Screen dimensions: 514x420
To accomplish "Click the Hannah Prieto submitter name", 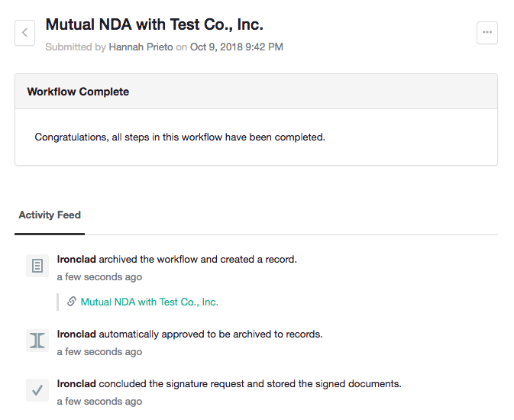I will point(141,47).
